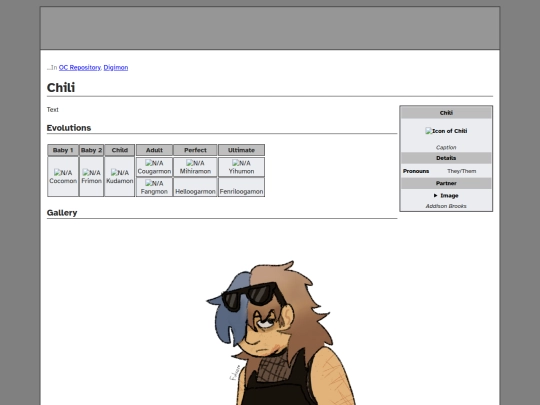
Task: Click the Caption text in infobox
Action: click(x=446, y=147)
